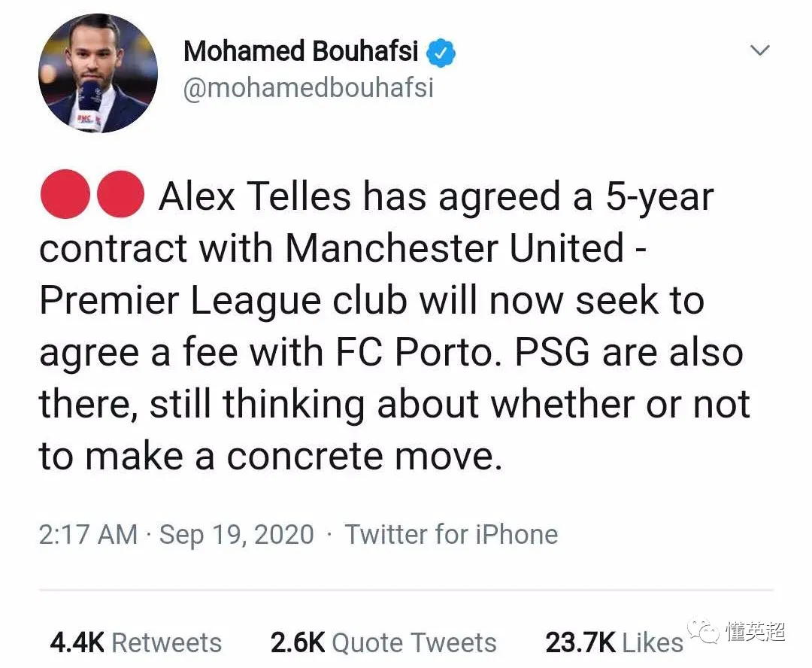The image size is (812, 668).
Task: View the 4.4K Retweets list
Action: tap(136, 643)
